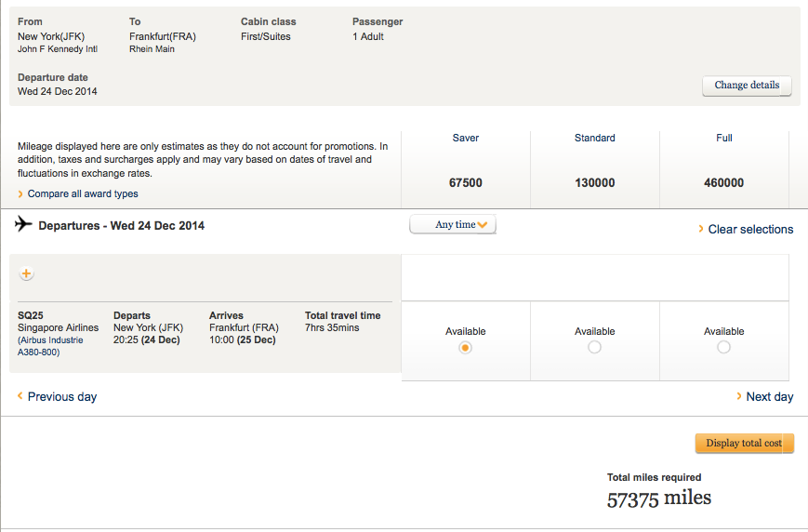Click the orange chevron before Clear selections
808x532 pixels.
(701, 229)
